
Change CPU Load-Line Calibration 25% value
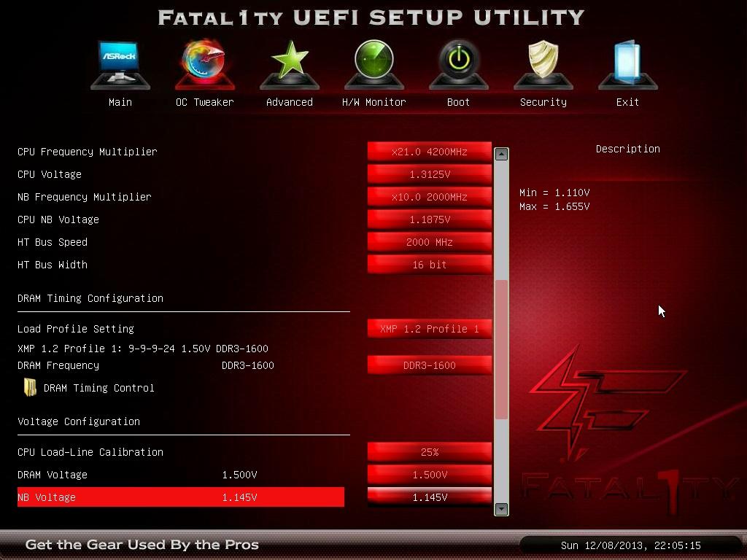[x=429, y=452]
